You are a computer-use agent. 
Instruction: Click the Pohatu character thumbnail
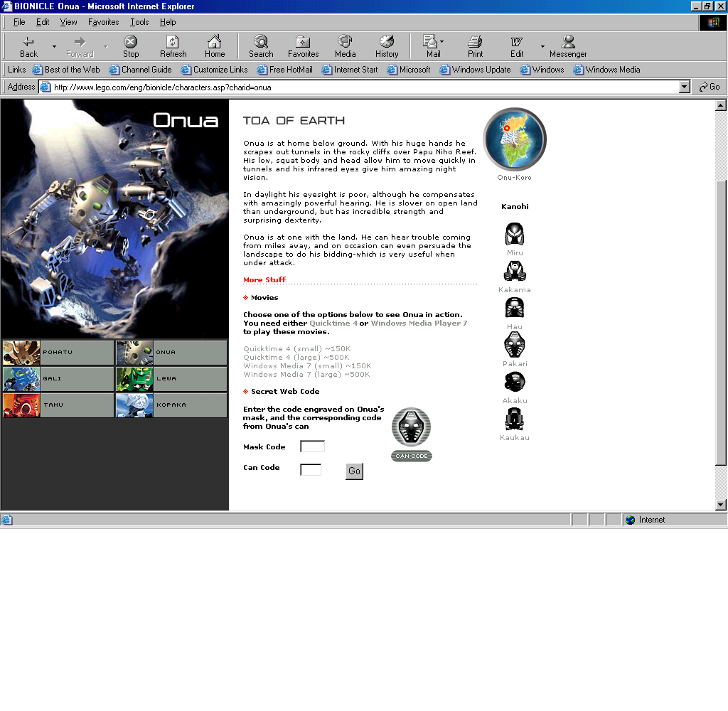click(21, 353)
